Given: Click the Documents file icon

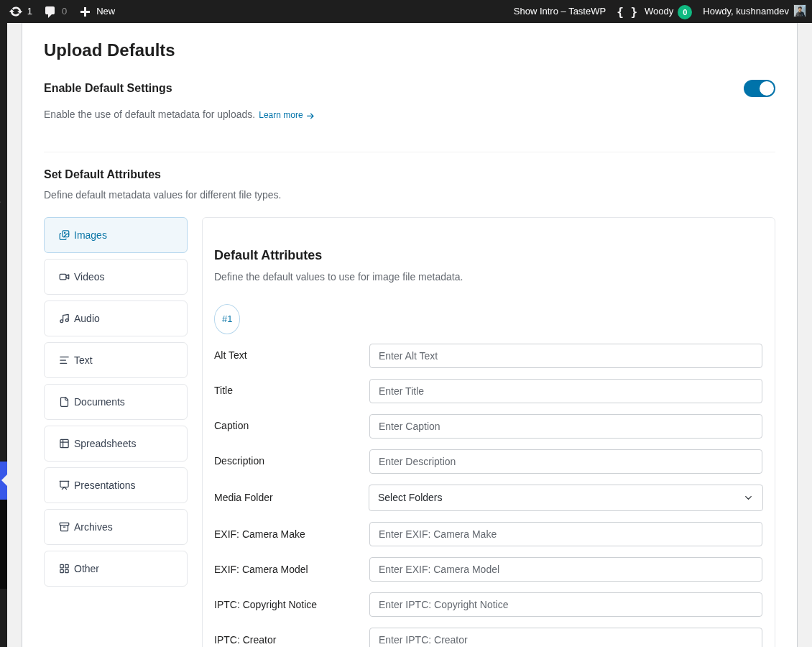Looking at the screenshot, I should tap(64, 402).
